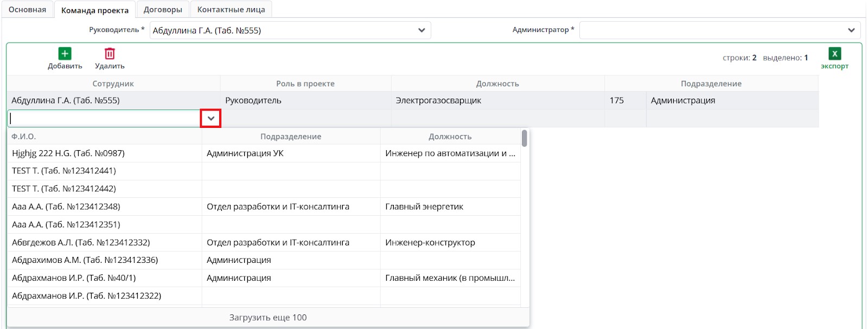Click the Excel export icon

coord(834,54)
